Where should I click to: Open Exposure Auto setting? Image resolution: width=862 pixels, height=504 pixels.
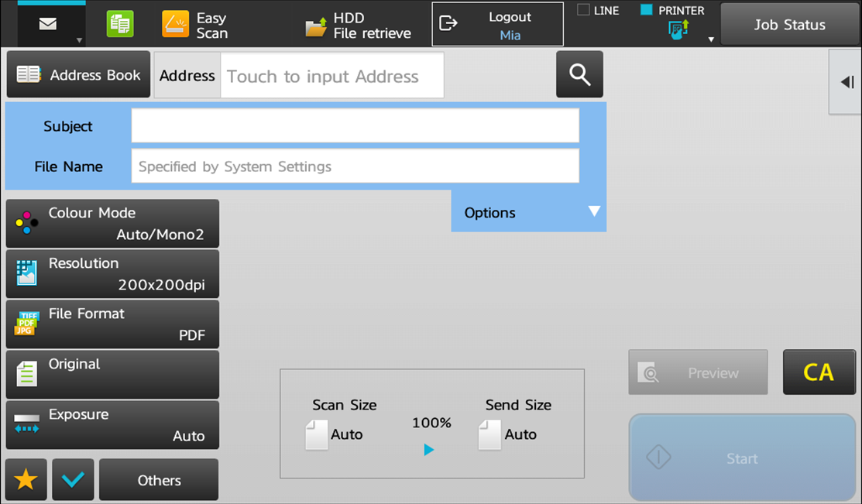tap(112, 425)
